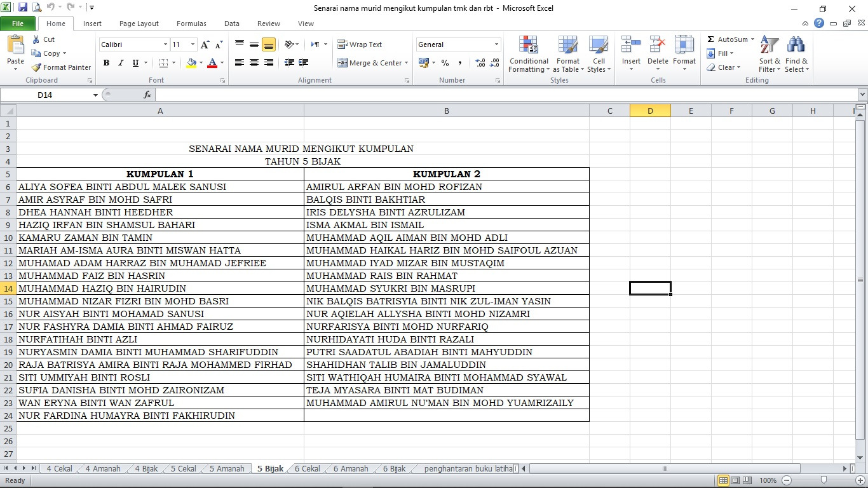Click Delete in the Cells group

pos(658,54)
